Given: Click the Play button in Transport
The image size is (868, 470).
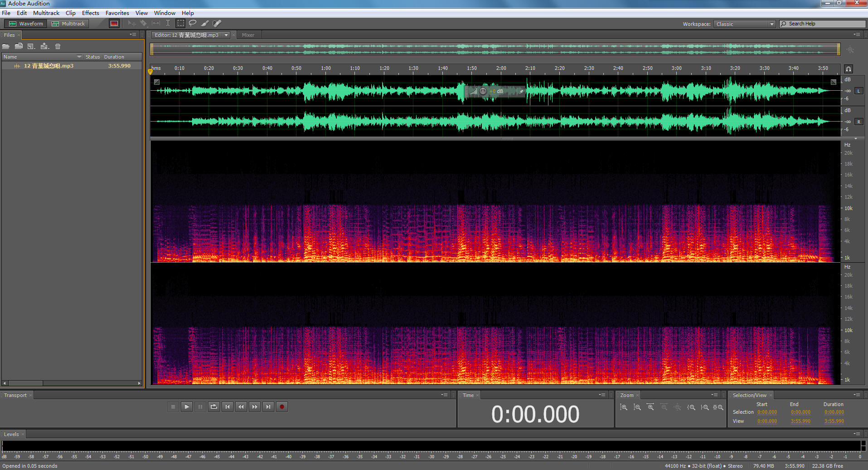Looking at the screenshot, I should pyautogui.click(x=187, y=407).
